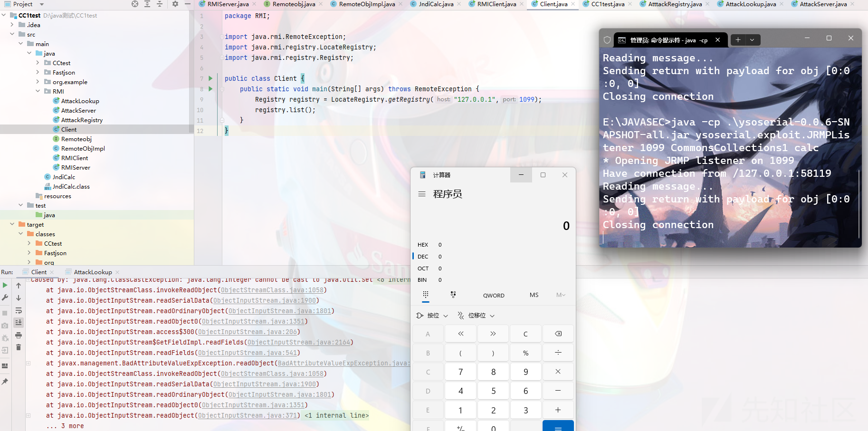Switch to AttackLookup run tab

[92, 272]
